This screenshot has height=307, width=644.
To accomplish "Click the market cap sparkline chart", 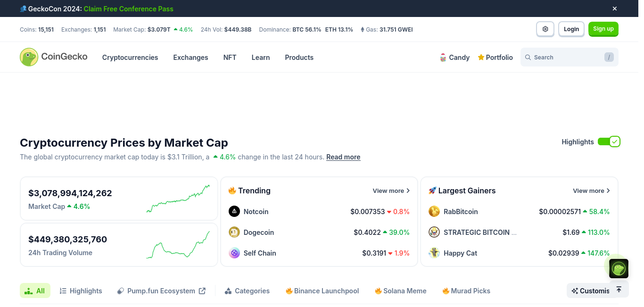I will (178, 199).
